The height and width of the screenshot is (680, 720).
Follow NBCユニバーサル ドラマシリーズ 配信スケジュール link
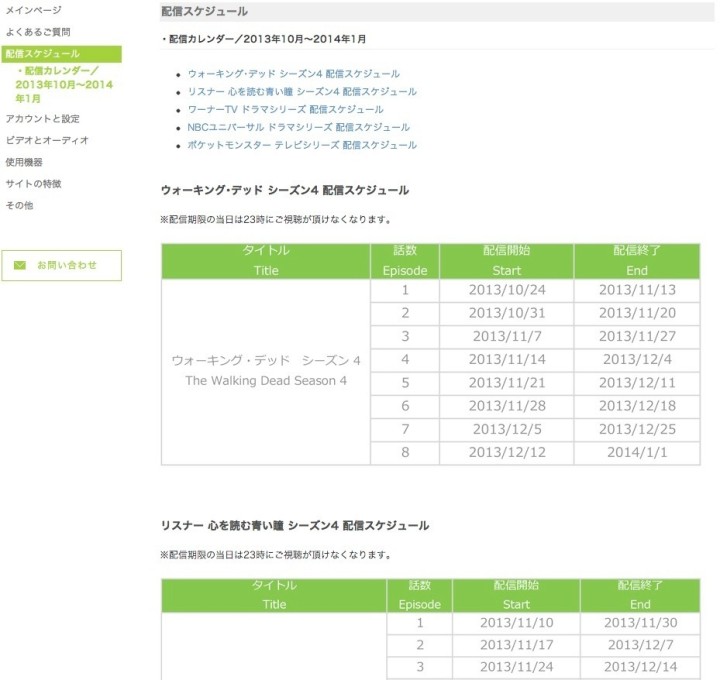click(298, 127)
